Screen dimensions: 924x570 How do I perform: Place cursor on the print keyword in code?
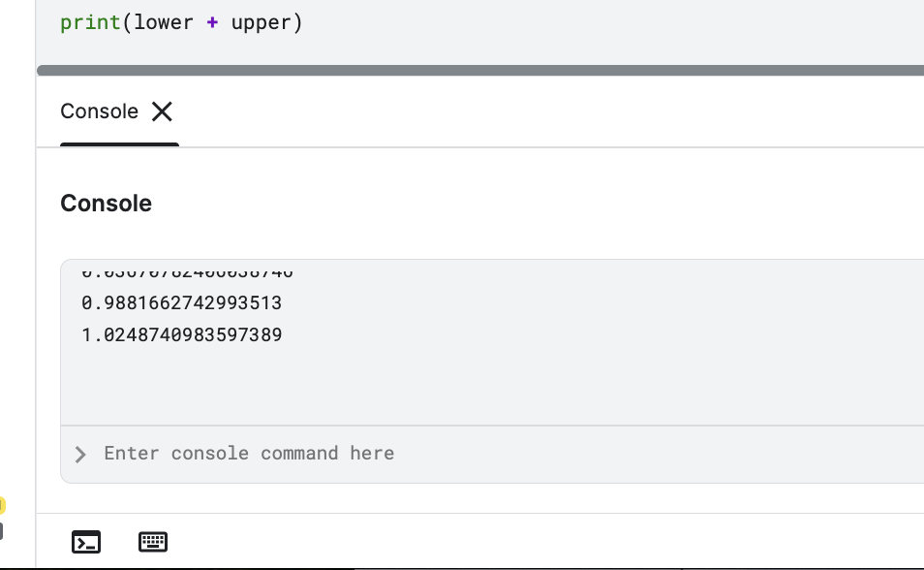coord(90,22)
